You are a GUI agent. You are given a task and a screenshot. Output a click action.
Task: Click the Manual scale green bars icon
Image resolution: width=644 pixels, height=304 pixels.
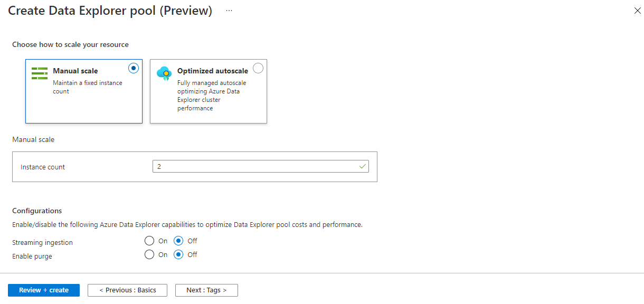pos(39,73)
